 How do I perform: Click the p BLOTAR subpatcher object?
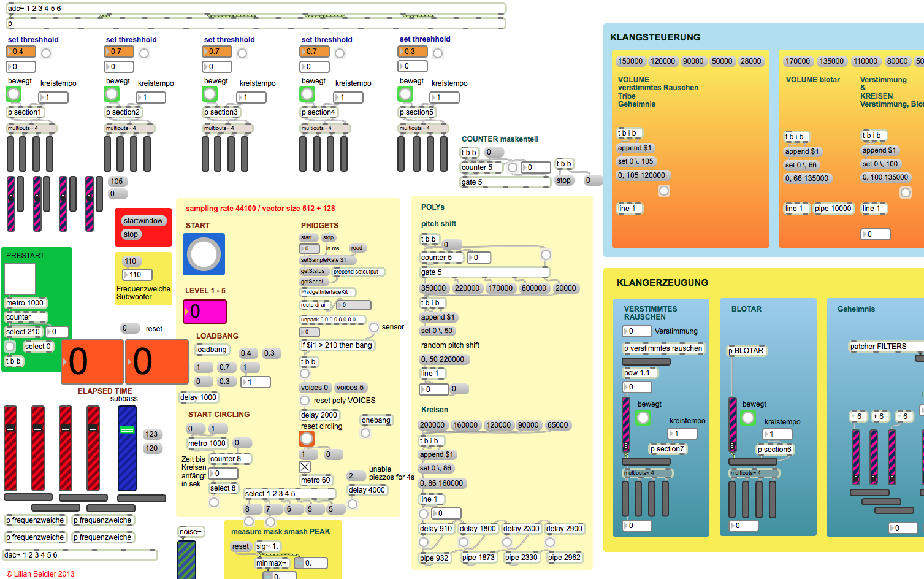746,351
